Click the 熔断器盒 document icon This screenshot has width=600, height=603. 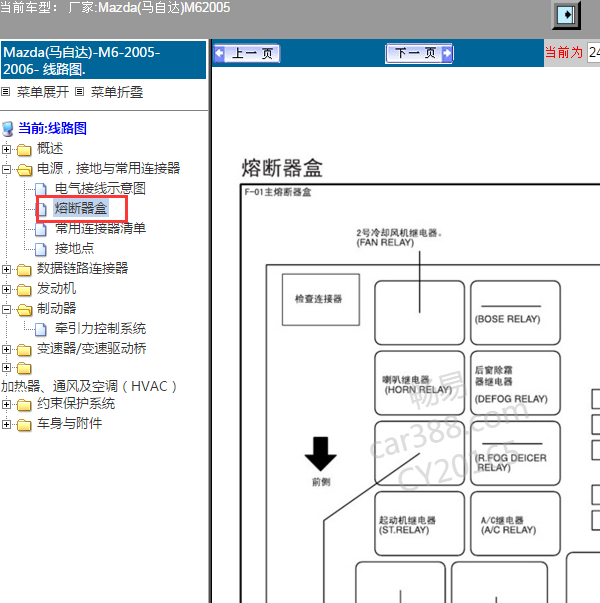pyautogui.click(x=42, y=209)
